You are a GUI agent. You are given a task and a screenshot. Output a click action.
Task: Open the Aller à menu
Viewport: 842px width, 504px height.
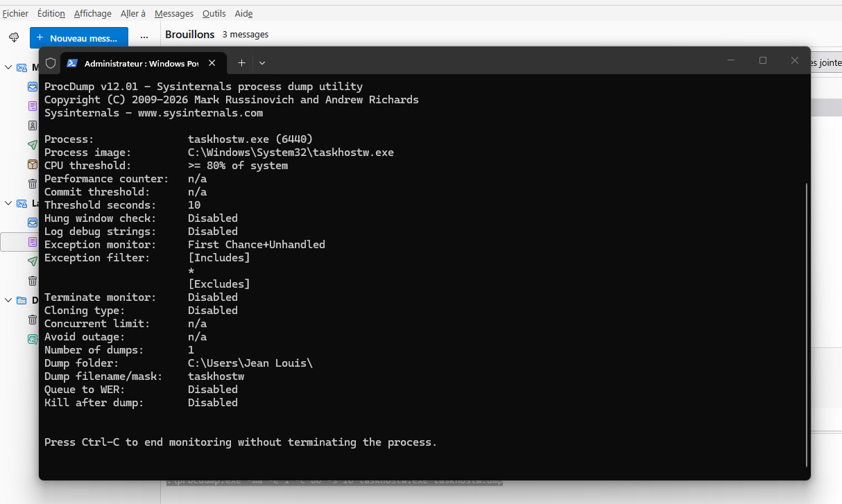point(133,13)
